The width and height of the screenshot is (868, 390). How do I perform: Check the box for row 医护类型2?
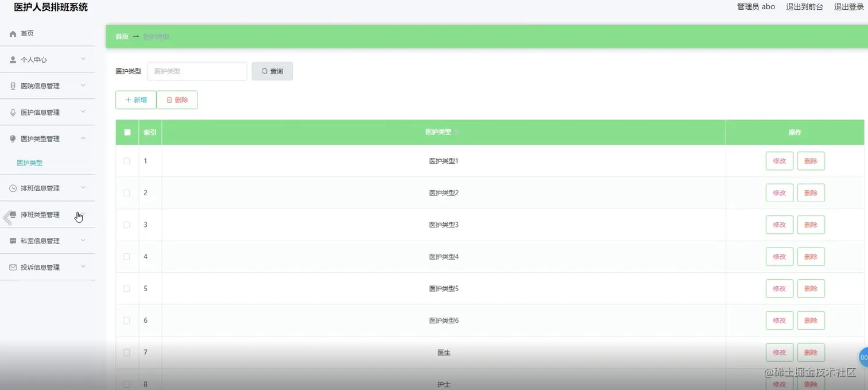127,193
